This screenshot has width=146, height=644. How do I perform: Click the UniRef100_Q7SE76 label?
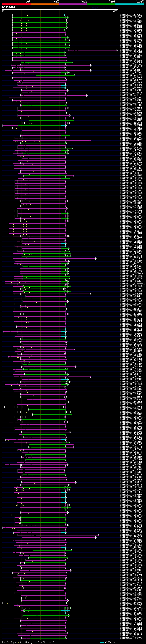(x=131, y=95)
